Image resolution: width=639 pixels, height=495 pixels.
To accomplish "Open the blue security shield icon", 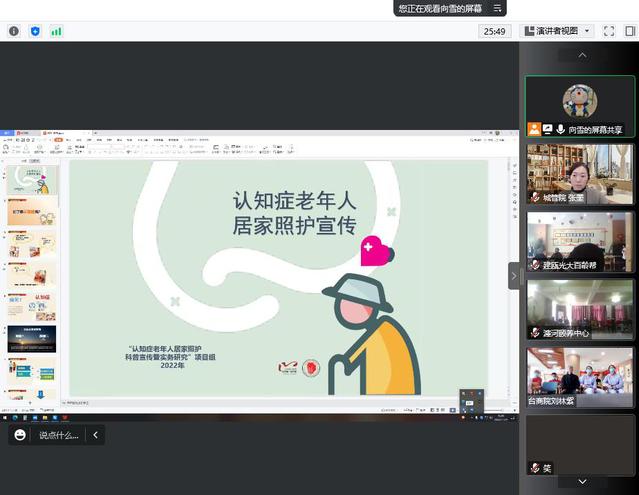I will pyautogui.click(x=35, y=31).
